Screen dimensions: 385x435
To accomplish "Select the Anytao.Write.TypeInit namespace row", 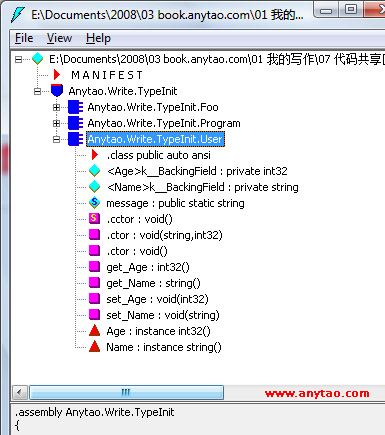I will click(123, 91).
